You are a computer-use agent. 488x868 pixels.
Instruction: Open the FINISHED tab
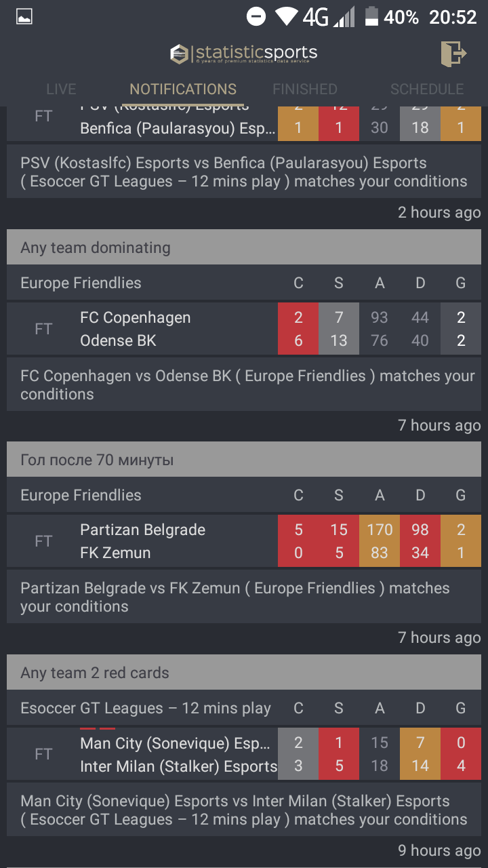tap(305, 89)
